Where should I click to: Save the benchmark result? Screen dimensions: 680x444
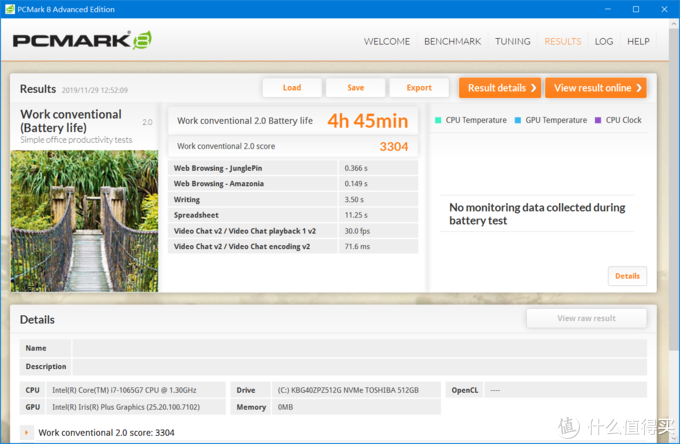click(x=356, y=88)
